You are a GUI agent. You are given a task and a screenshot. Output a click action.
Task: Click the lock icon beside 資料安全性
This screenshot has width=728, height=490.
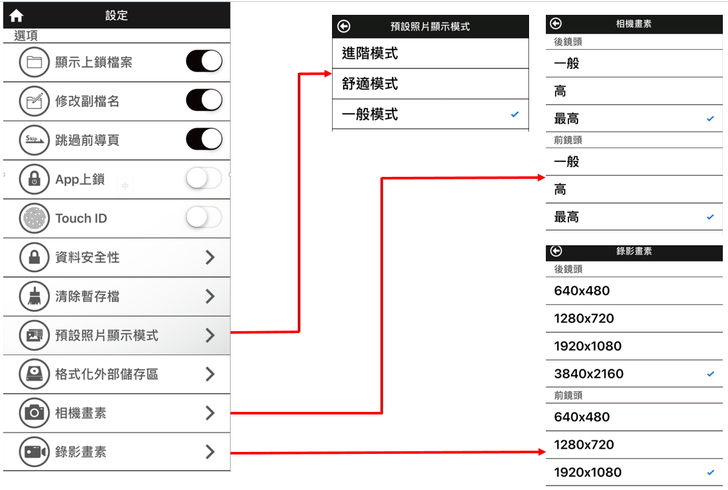pos(34,257)
